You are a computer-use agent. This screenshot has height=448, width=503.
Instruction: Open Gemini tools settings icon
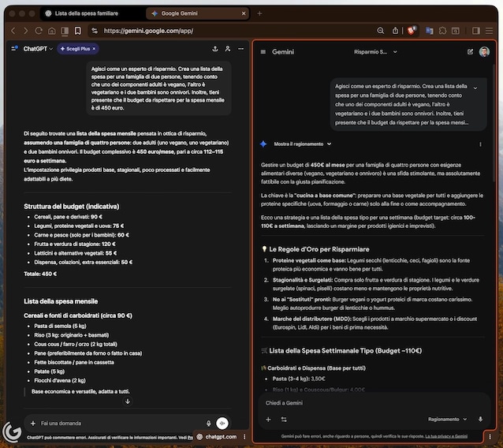point(284,420)
